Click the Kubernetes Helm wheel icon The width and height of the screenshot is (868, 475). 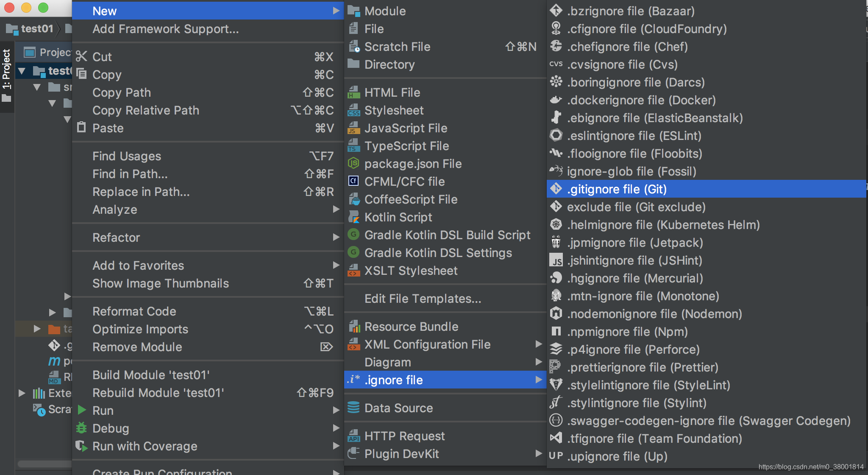pyautogui.click(x=556, y=225)
